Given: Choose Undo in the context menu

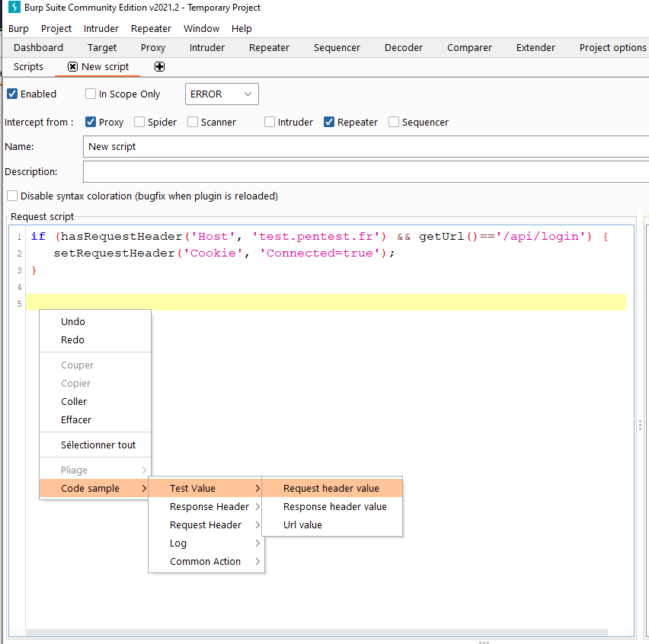Looking at the screenshot, I should [95, 321].
